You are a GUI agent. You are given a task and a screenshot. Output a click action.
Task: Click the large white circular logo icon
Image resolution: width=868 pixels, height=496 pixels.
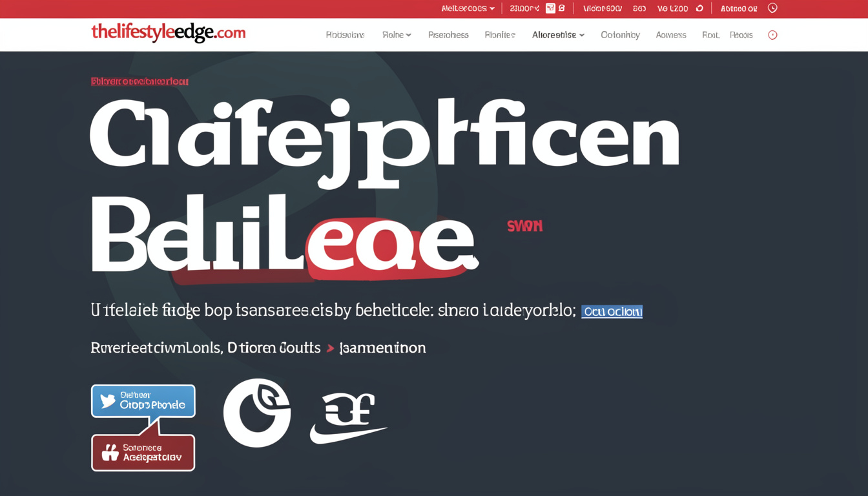pos(257,413)
